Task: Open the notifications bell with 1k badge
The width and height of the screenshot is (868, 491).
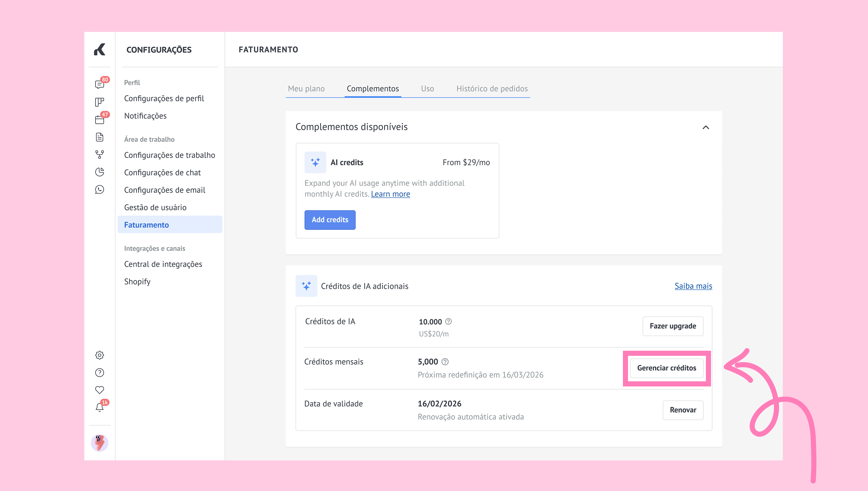Action: (100, 407)
